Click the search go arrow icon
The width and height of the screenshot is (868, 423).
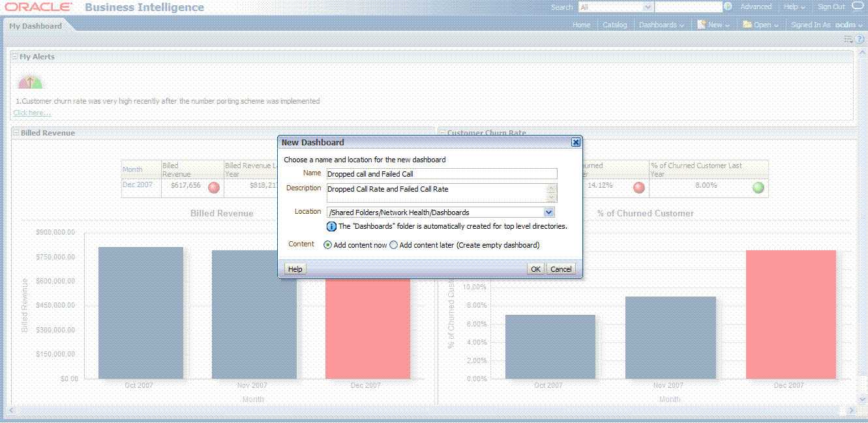click(728, 7)
